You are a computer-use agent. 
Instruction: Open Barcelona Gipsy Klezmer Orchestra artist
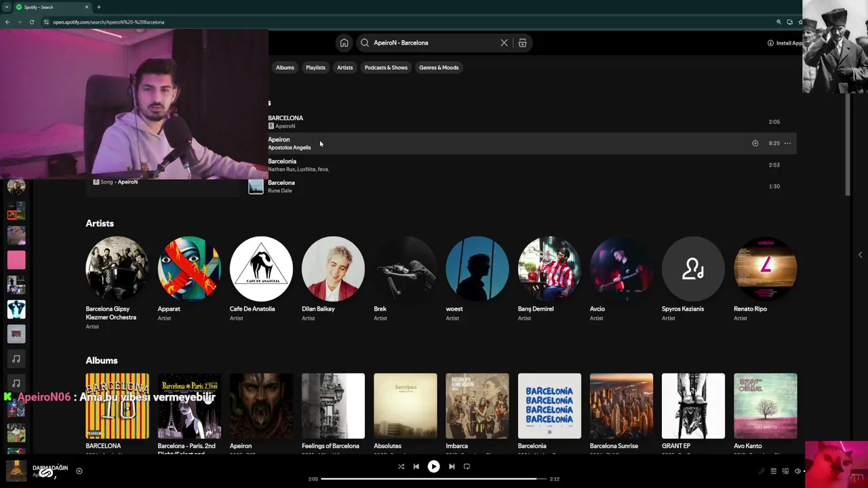[x=117, y=283]
